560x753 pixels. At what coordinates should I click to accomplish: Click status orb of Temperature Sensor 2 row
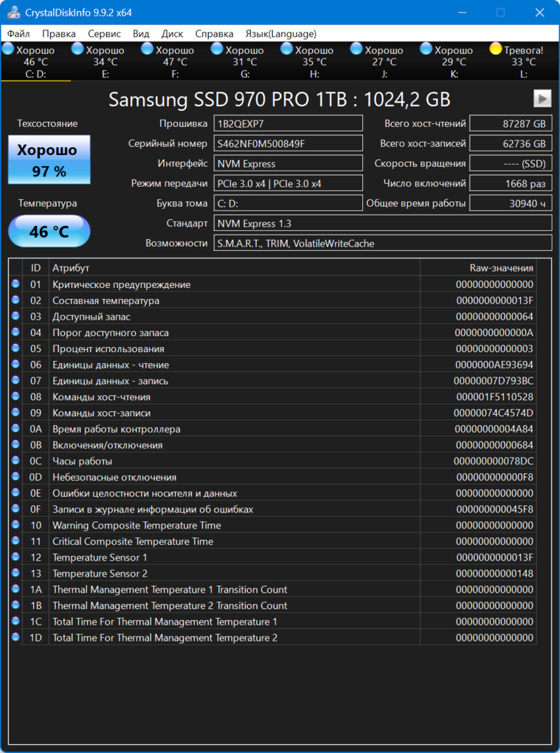pyautogui.click(x=15, y=573)
